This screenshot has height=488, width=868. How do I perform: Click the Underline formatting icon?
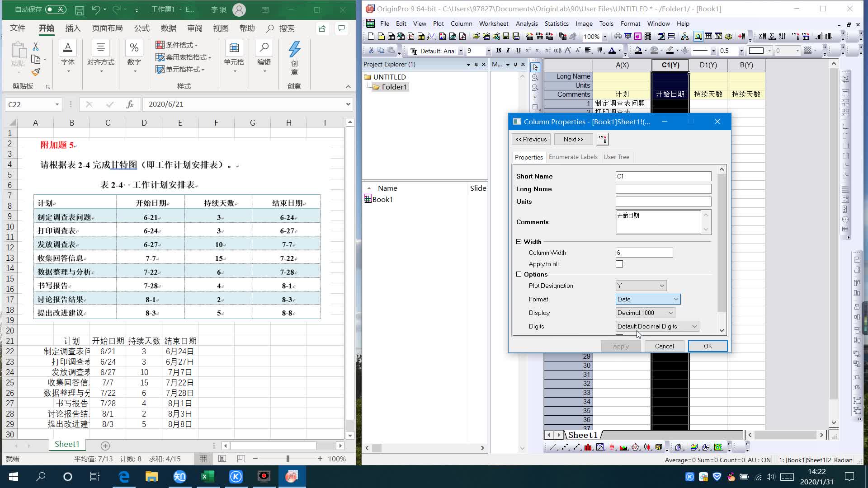coord(518,51)
